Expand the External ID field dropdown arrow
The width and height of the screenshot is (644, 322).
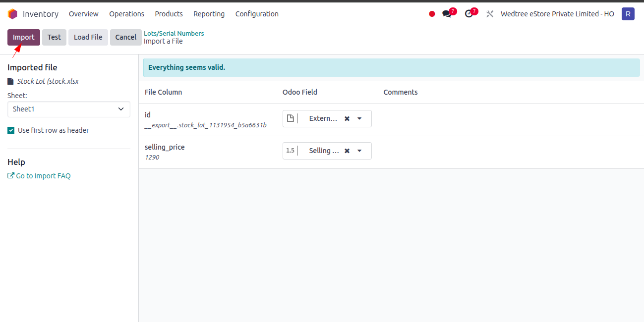360,119
